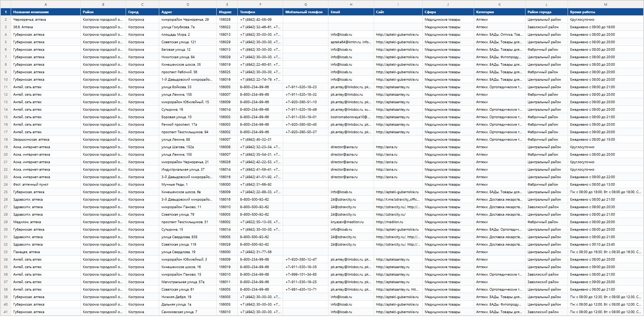Select mobile number '+7–920–380–51–10'
This screenshot has height=322, width=644.
(306, 102)
